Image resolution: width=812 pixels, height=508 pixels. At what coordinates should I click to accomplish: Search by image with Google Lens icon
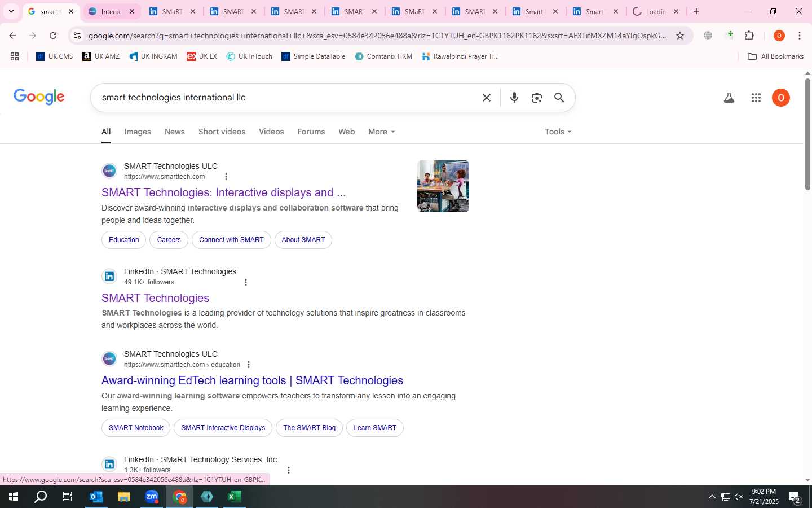coord(537,98)
